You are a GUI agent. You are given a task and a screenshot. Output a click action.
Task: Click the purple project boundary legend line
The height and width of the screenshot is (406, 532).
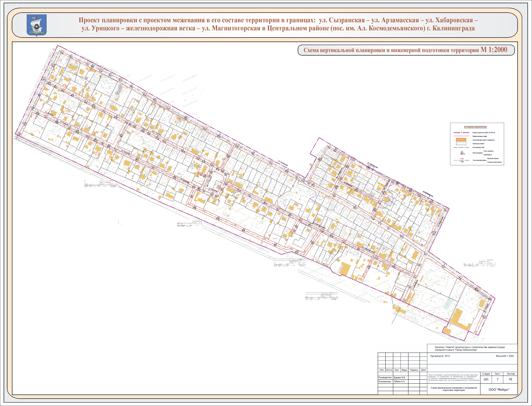[x=461, y=133]
